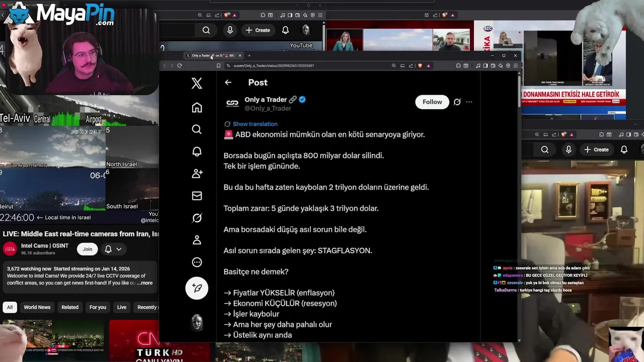Click the '3,672 watching now' text
The height and width of the screenshot is (362, 644).
29,269
